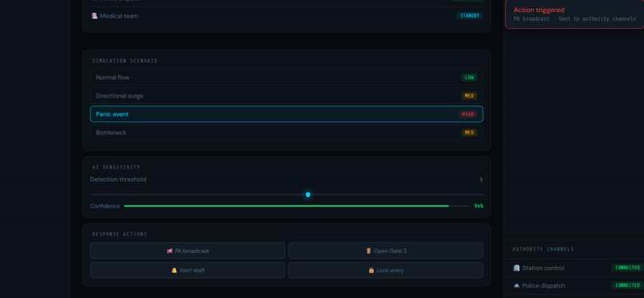Click the Medical team row label

click(119, 16)
